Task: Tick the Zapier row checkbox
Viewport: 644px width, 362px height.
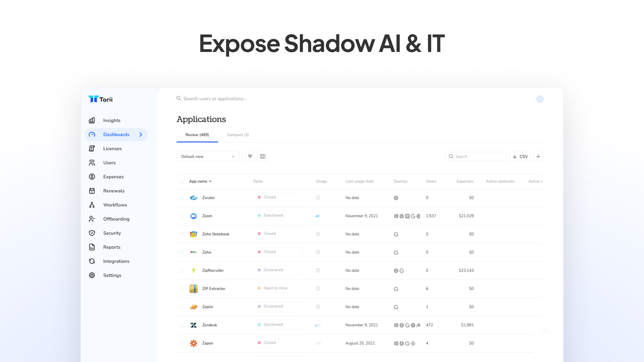Action: 181,344
